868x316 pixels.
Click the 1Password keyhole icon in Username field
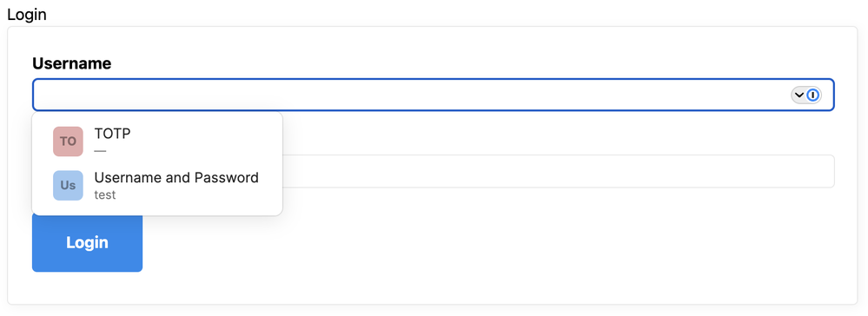pyautogui.click(x=812, y=95)
